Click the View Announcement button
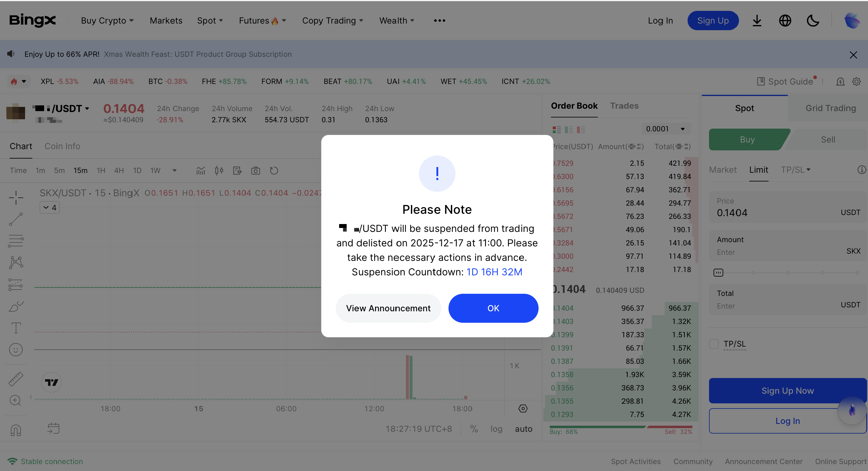868x471 pixels. coord(388,308)
